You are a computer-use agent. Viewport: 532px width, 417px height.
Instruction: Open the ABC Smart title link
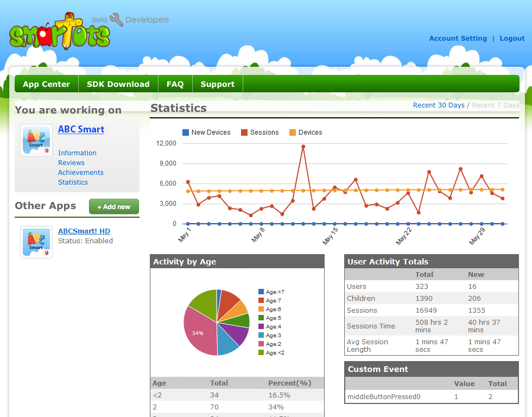coord(81,129)
